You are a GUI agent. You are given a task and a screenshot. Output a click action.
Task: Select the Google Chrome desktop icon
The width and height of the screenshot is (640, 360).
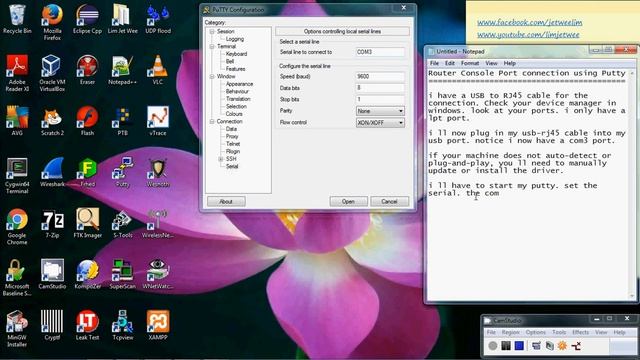click(17, 227)
